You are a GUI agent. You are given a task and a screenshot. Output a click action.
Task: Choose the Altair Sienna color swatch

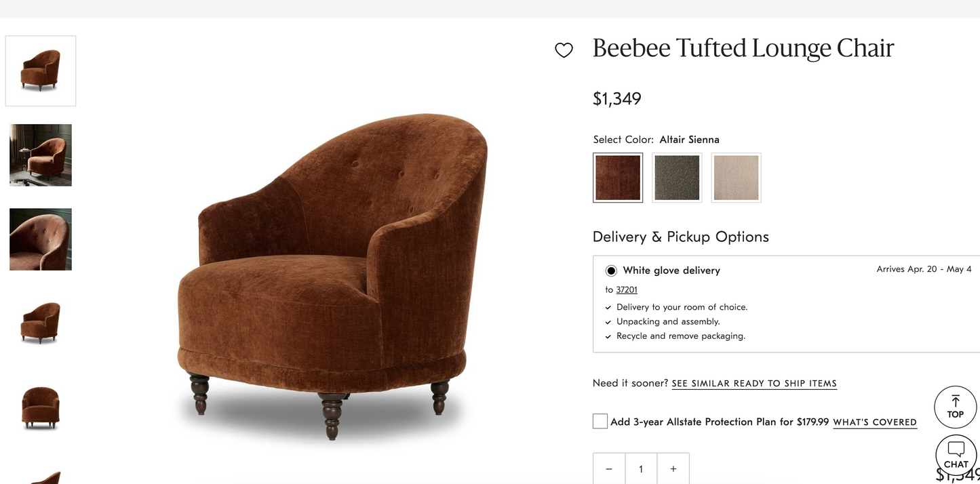pyautogui.click(x=618, y=178)
